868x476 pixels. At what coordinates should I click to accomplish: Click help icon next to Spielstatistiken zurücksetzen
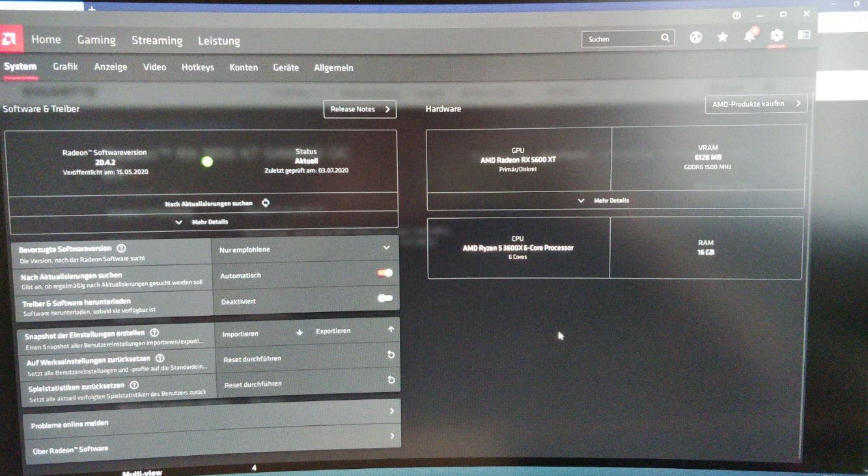pyautogui.click(x=134, y=385)
